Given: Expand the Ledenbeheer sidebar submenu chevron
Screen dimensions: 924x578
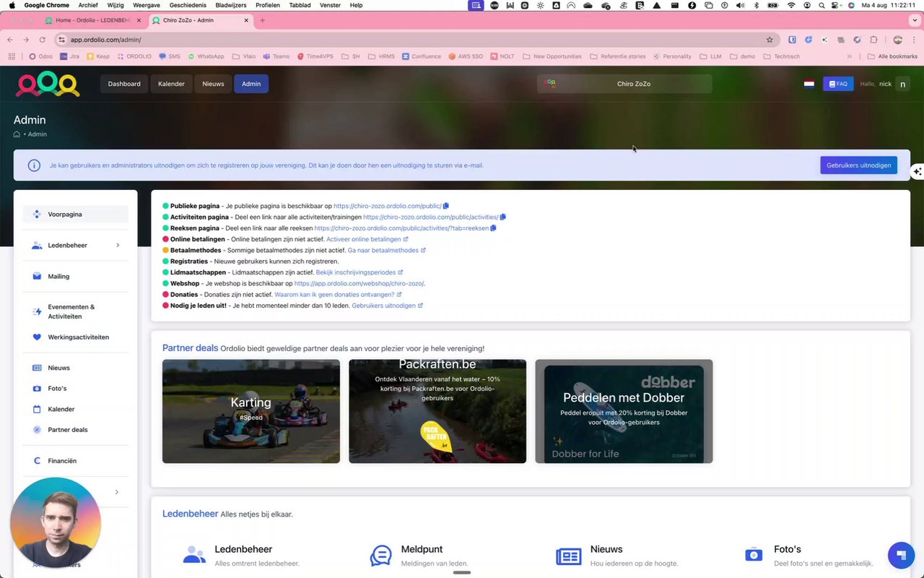Looking at the screenshot, I should (x=118, y=246).
